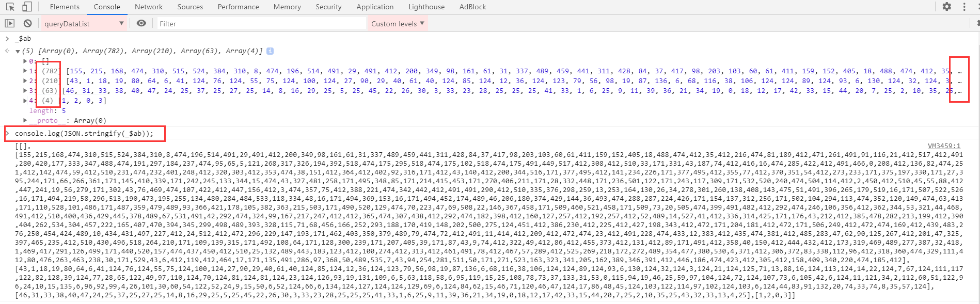Open source link VM3459:1
Image resolution: width=980 pixels, height=304 pixels.
[944, 146]
